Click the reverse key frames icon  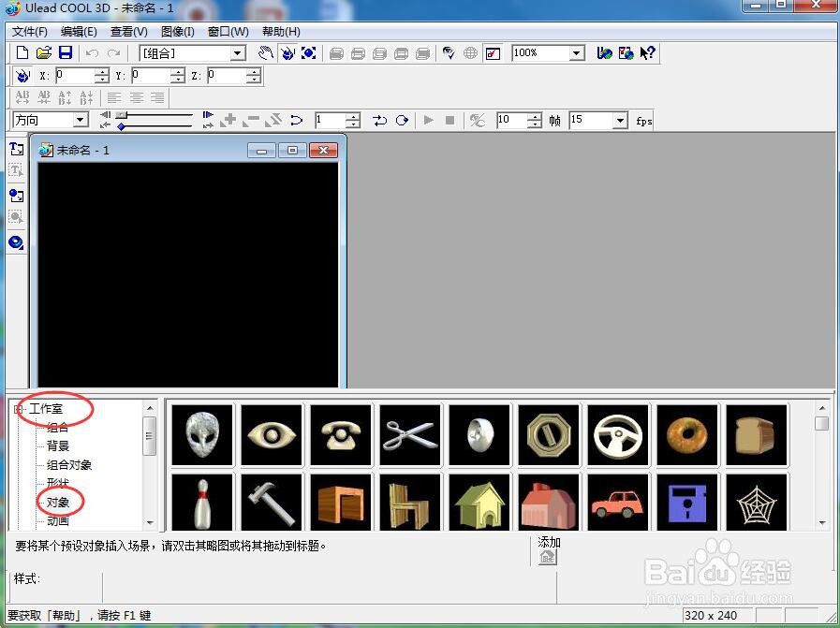click(x=273, y=120)
